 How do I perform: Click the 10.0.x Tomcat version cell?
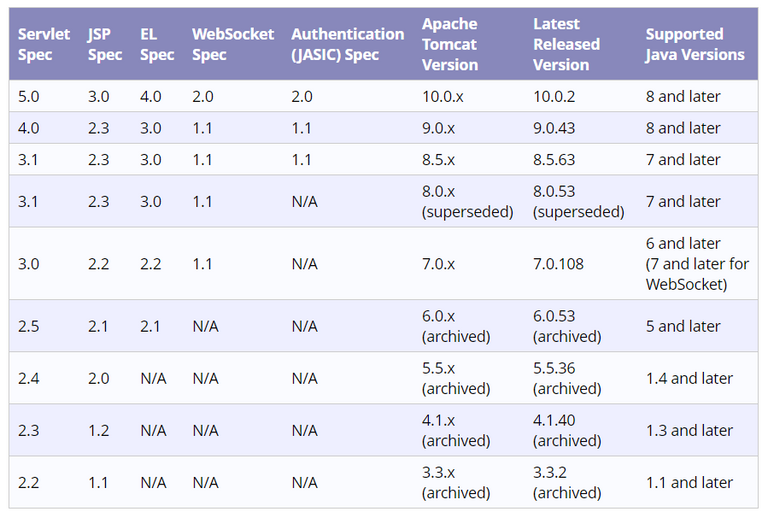click(443, 96)
